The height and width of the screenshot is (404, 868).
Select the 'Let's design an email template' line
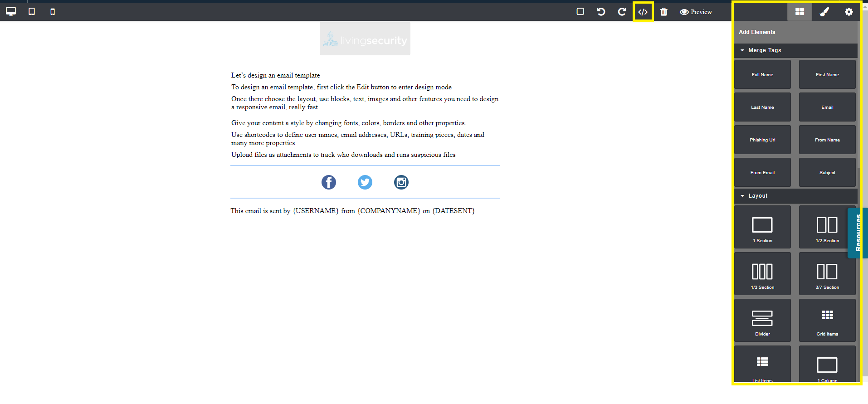pos(276,75)
